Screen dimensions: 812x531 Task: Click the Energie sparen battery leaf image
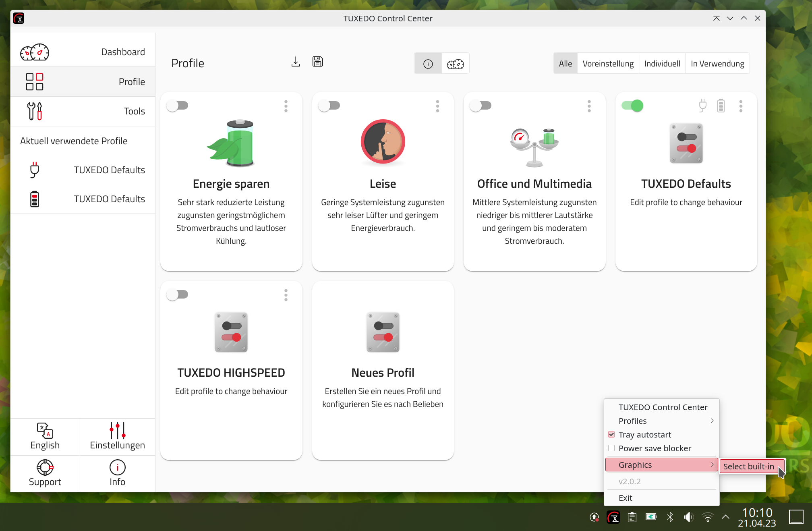[x=231, y=143]
